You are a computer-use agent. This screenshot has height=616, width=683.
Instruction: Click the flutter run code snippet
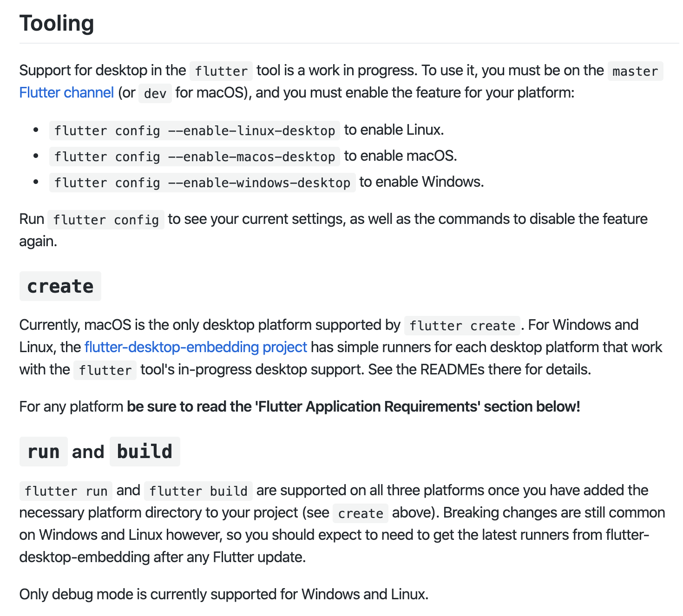[66, 491]
